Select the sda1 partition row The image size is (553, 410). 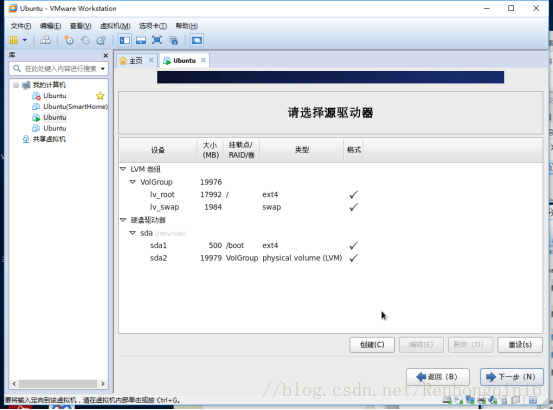(330, 245)
